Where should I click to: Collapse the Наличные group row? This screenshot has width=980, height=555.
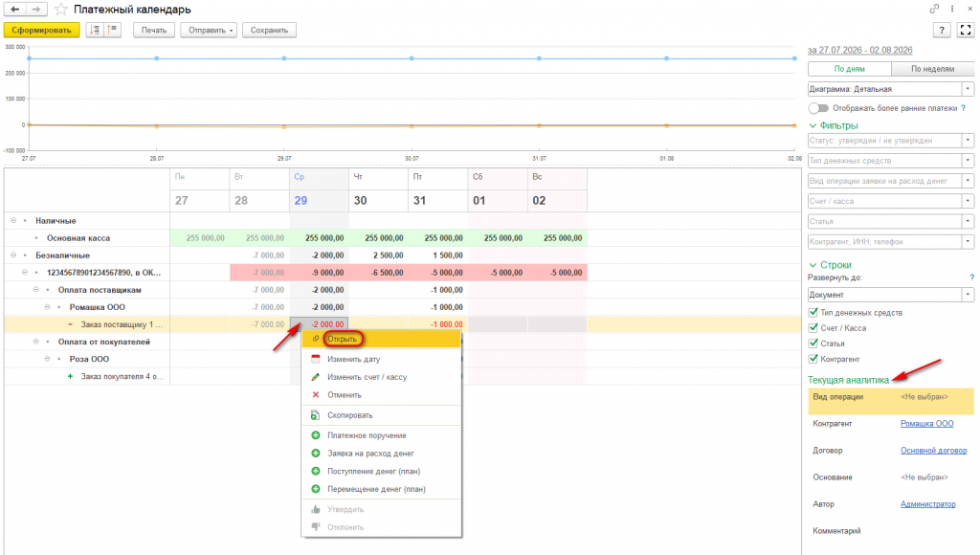pos(13,221)
